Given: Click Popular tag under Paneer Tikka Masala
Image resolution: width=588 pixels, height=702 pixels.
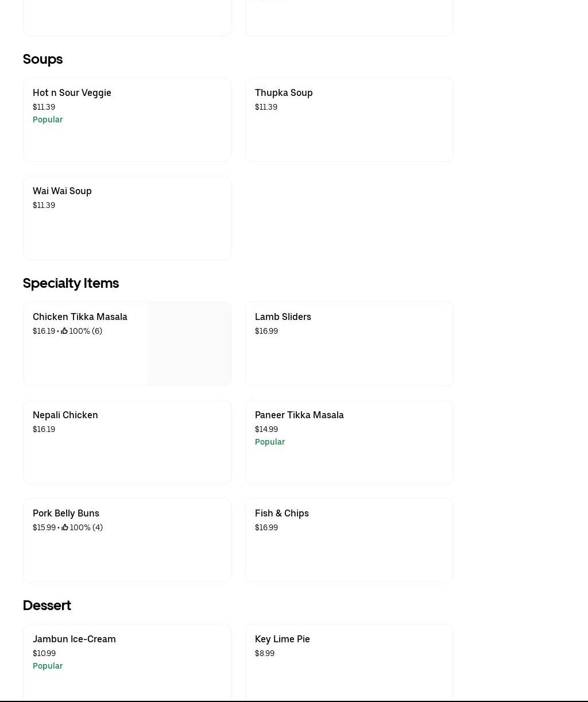Looking at the screenshot, I should [x=270, y=442].
